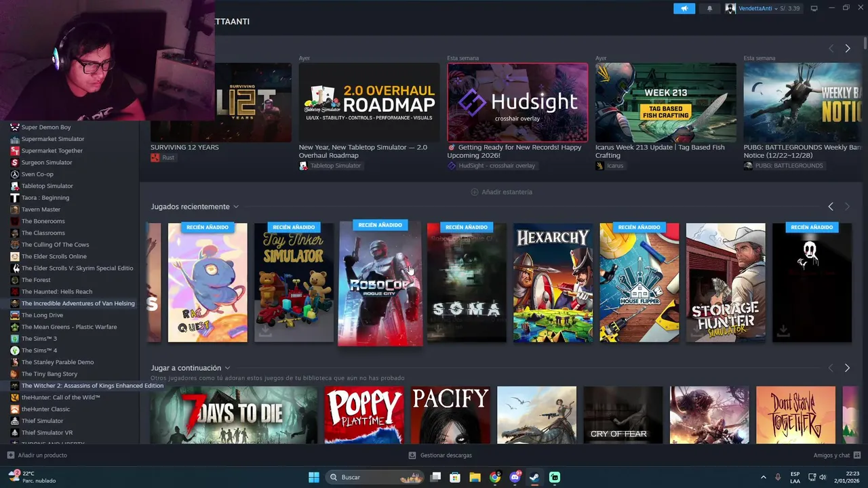Viewport: 868px width, 488px height.
Task: Click The Sims 3 game icon
Action: [15, 338]
